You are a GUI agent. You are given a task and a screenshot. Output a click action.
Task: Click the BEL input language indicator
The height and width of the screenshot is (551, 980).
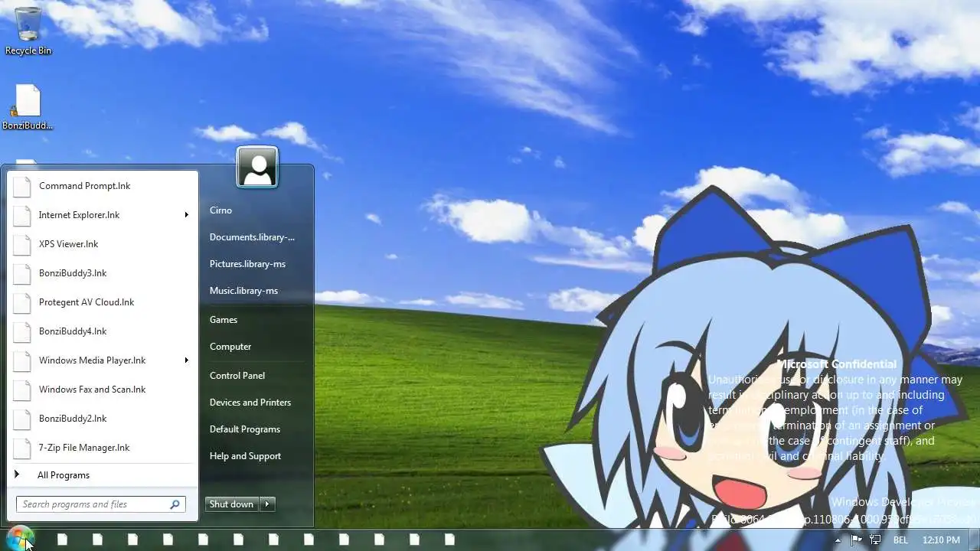click(x=900, y=540)
